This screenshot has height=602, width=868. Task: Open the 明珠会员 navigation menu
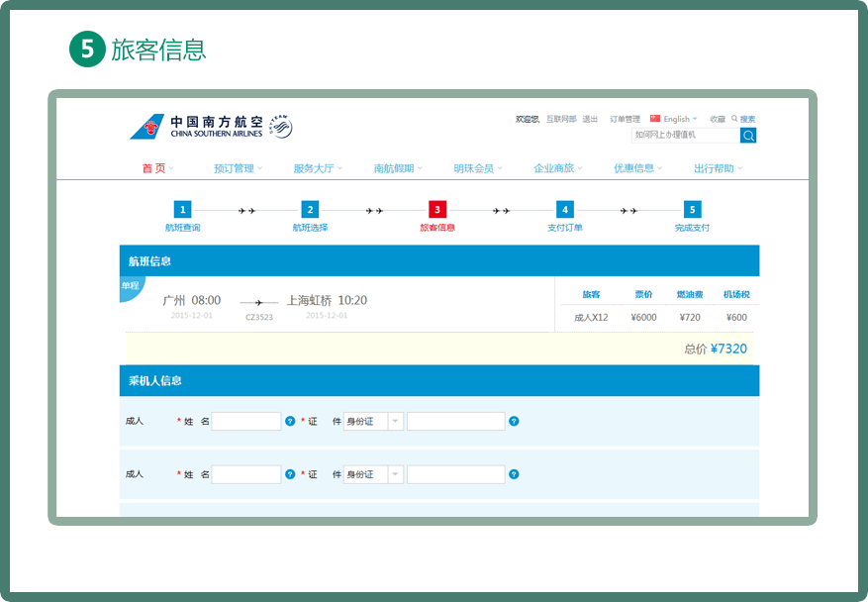point(477,168)
